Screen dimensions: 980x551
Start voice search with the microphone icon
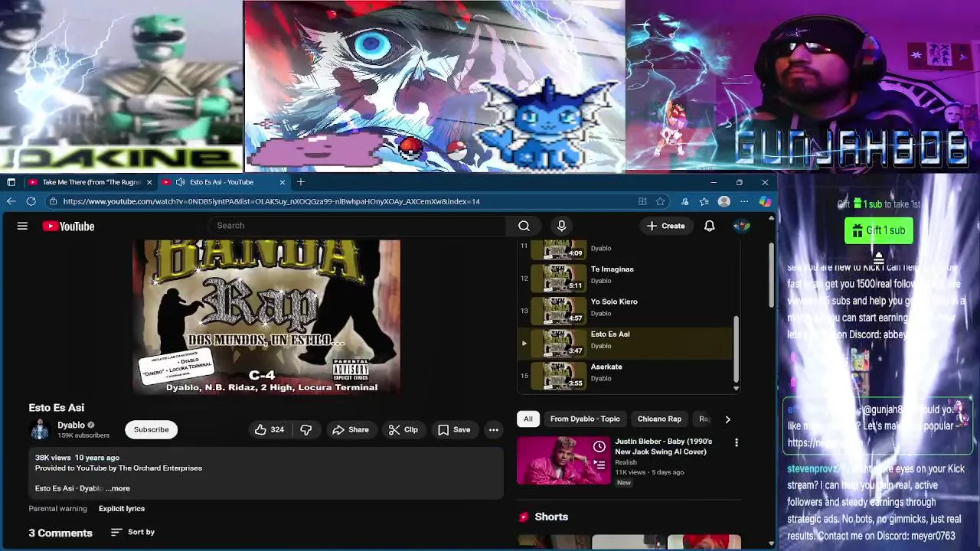[561, 226]
